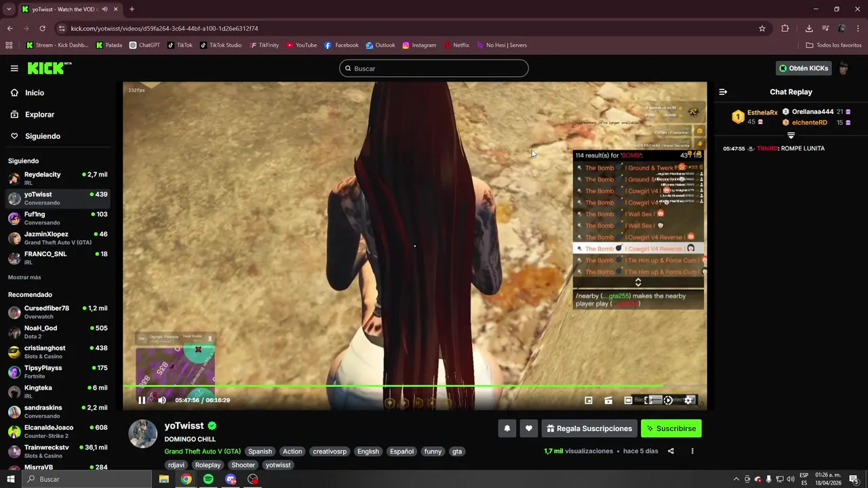Click EsthelaRx in the gift leaderboard
868x488 pixels.
(x=762, y=113)
